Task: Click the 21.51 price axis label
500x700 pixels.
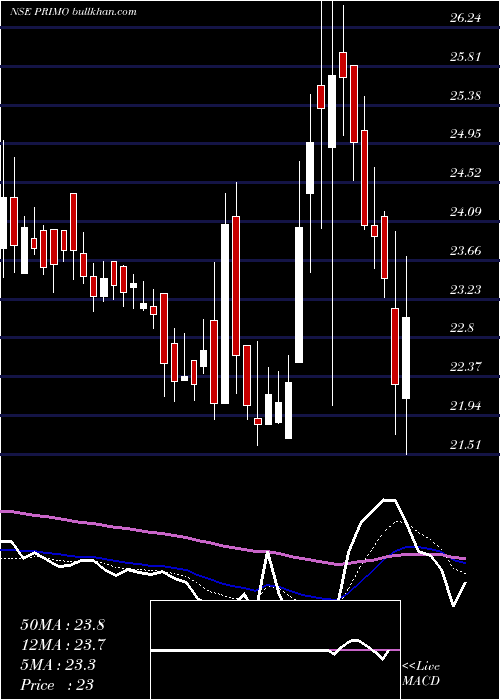Action: click(x=466, y=445)
